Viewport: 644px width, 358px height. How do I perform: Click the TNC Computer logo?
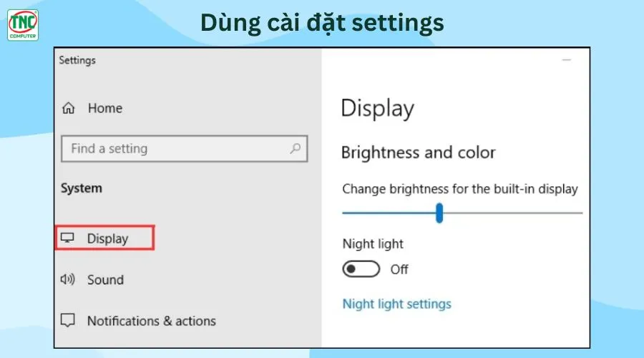(23, 25)
